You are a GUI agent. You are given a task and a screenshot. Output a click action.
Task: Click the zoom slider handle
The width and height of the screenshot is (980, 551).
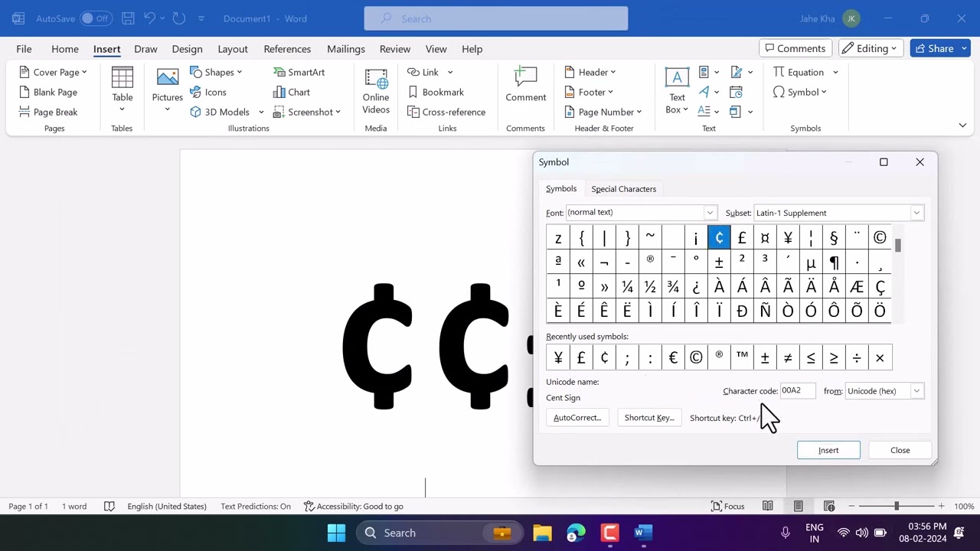coord(897,506)
